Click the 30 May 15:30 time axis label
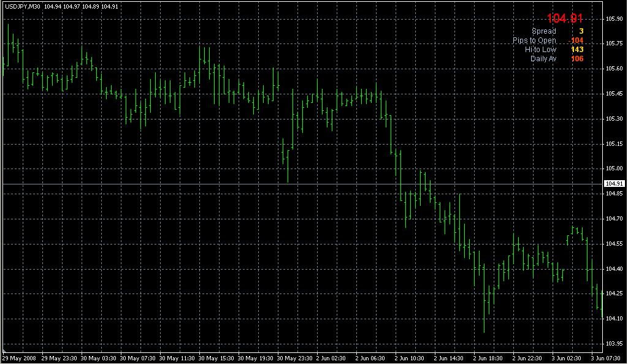The width and height of the screenshot is (628, 364). [x=216, y=358]
